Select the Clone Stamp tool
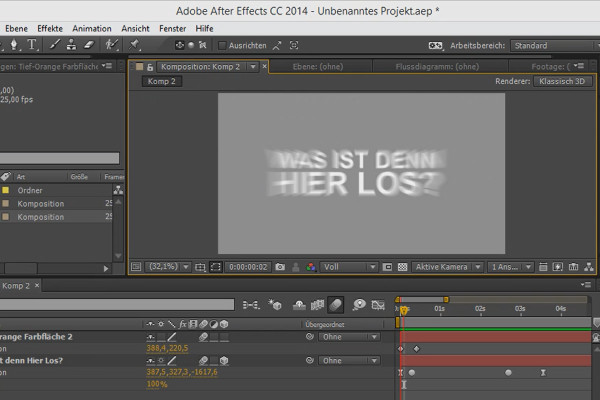600x400 pixels. click(71, 45)
